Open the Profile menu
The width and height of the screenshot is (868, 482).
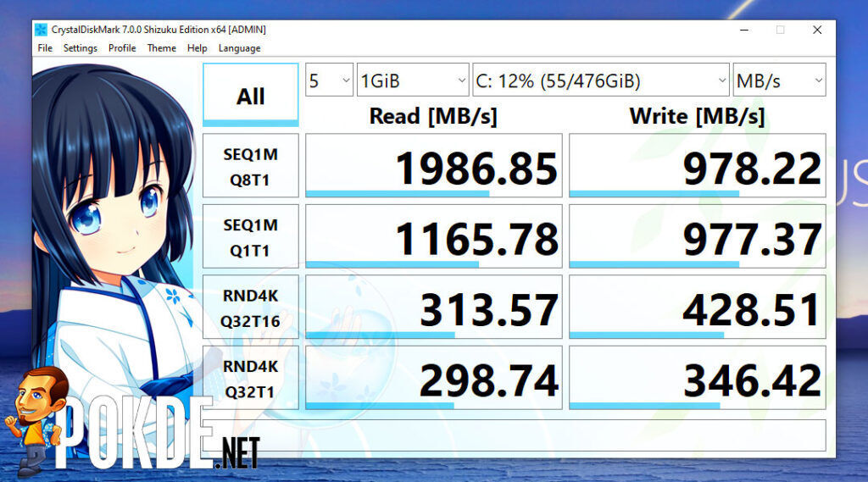[x=122, y=48]
